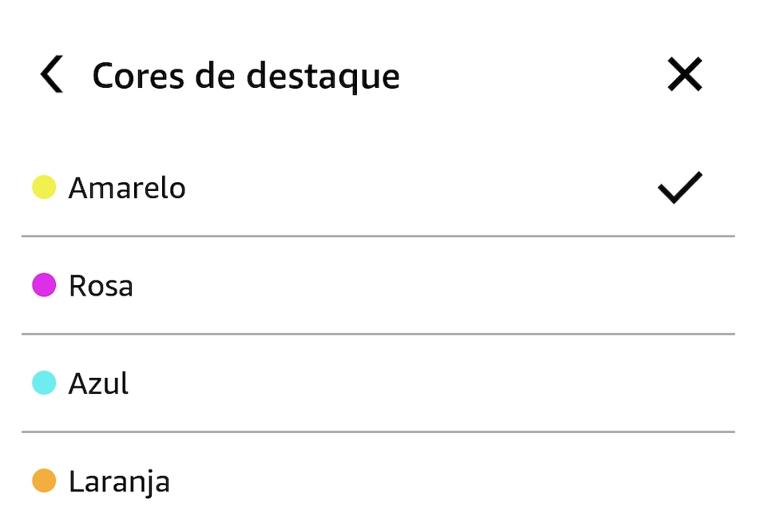Switch highlight color to Laranja
This screenshot has width=757, height=532.
119,481
